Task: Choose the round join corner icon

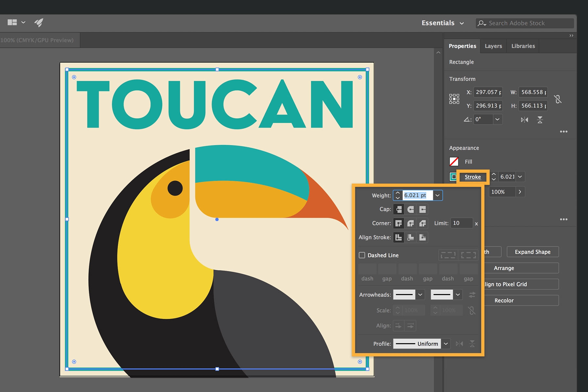Action: 411,223
